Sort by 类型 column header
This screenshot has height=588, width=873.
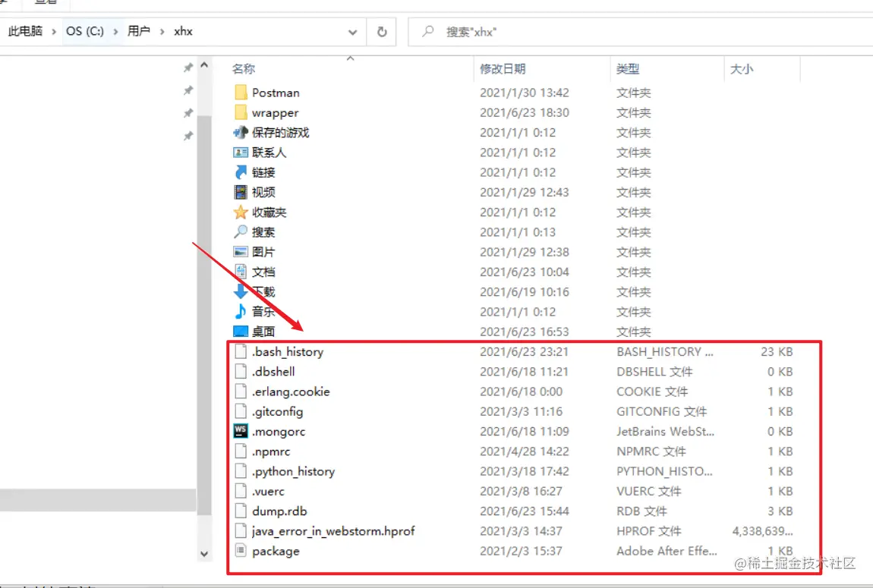click(x=628, y=69)
